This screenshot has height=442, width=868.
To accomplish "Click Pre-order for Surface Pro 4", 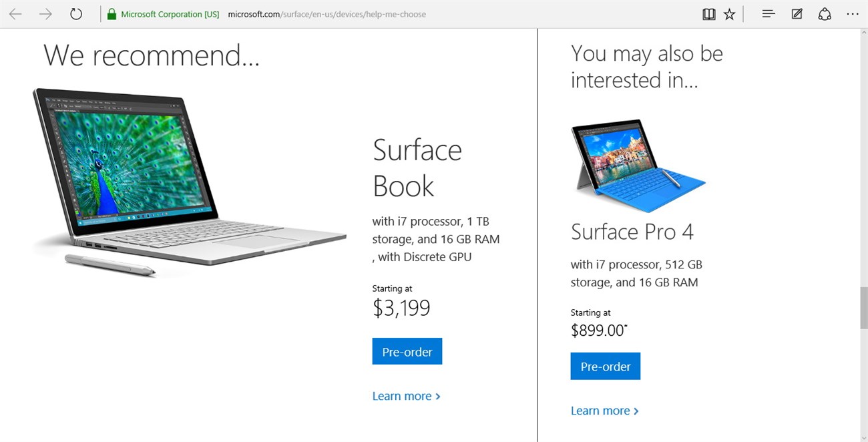I will (x=605, y=366).
